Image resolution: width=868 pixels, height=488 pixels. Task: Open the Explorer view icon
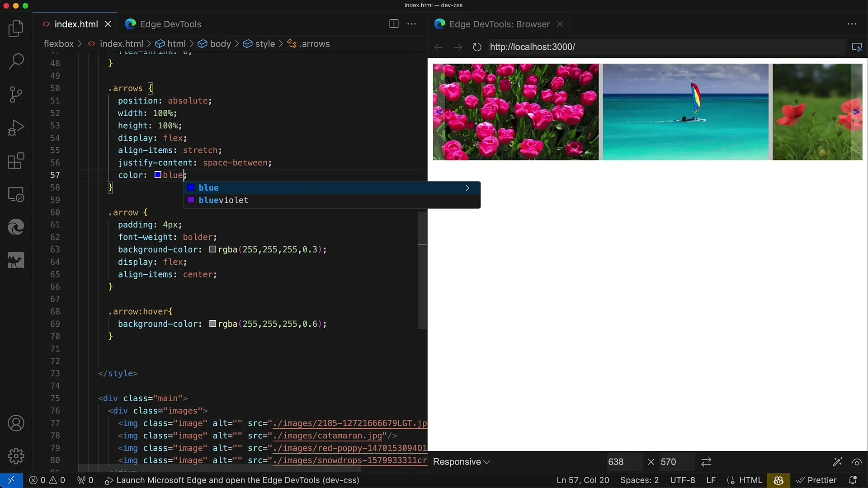click(x=16, y=29)
